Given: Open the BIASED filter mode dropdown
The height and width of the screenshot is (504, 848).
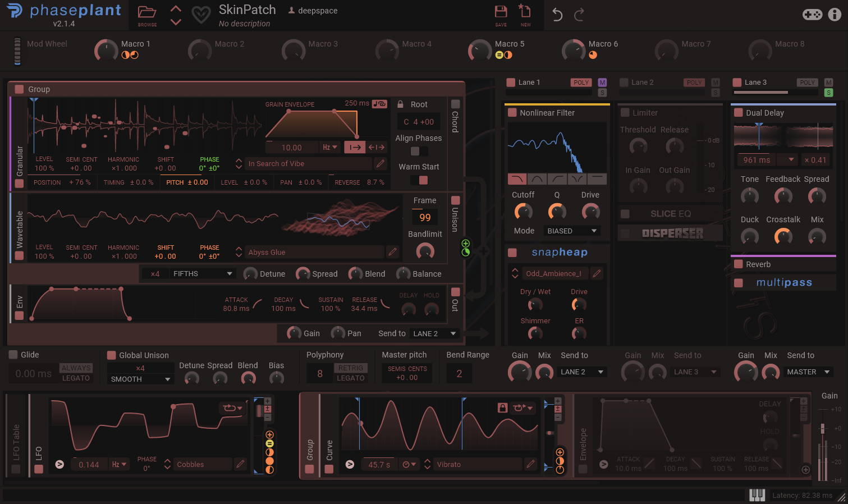Looking at the screenshot, I should [572, 231].
